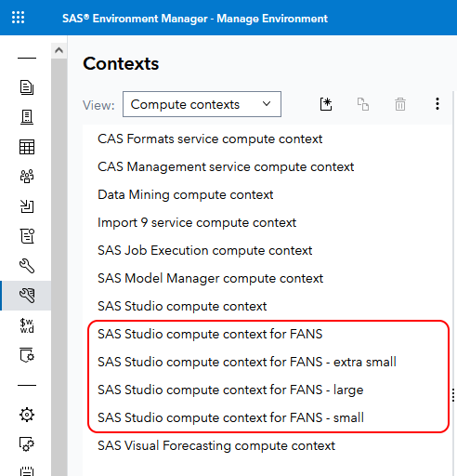
Task: Open the Servers sidebar icon
Action: [27, 117]
